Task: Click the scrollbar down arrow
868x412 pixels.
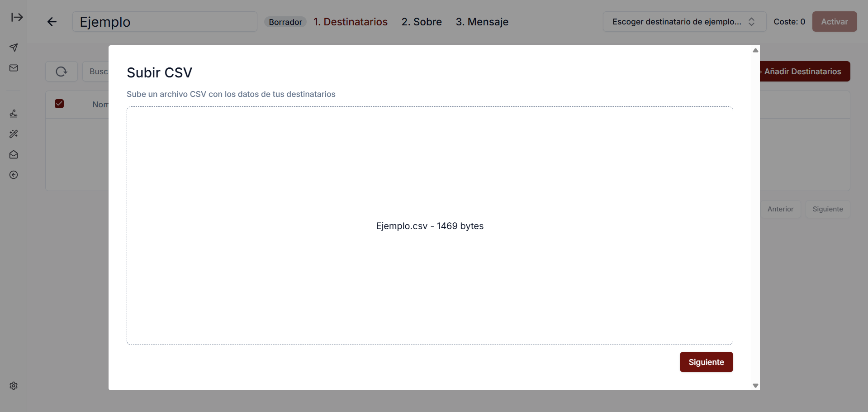Action: (x=755, y=385)
